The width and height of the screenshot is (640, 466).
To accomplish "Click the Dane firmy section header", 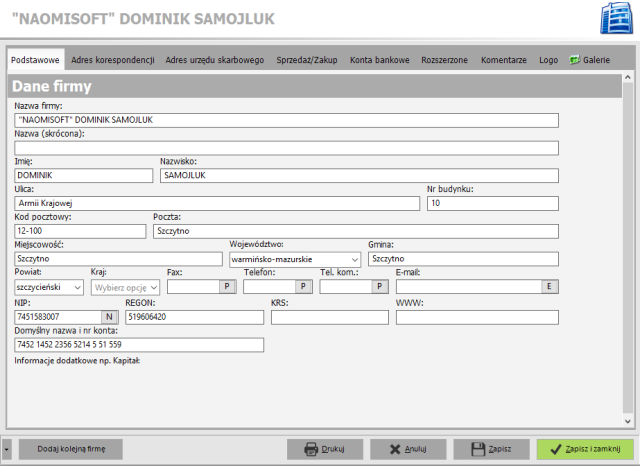I will pyautogui.click(x=315, y=86).
